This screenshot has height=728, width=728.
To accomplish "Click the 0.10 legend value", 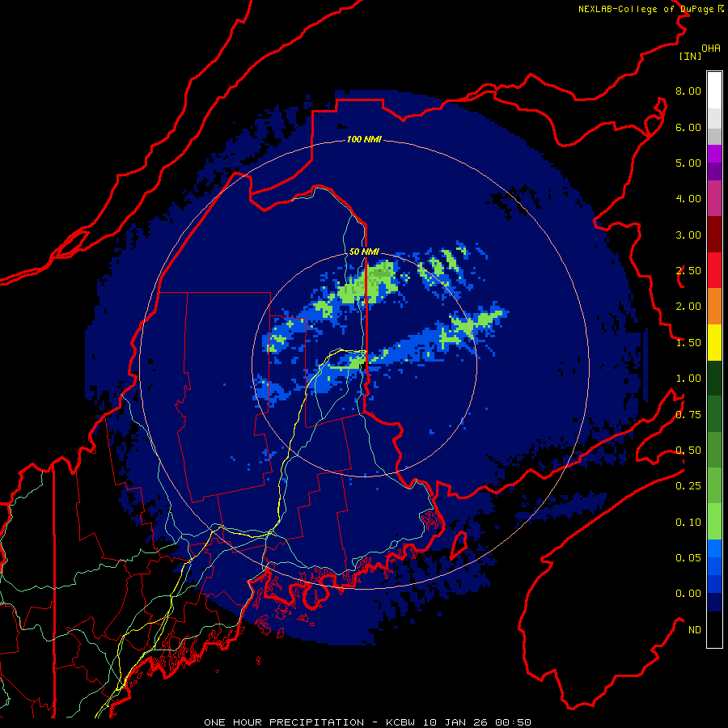I will tap(688, 523).
